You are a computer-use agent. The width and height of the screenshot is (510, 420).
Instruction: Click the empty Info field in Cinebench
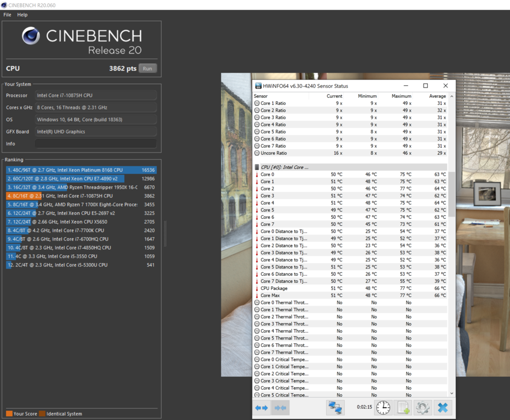pos(96,144)
